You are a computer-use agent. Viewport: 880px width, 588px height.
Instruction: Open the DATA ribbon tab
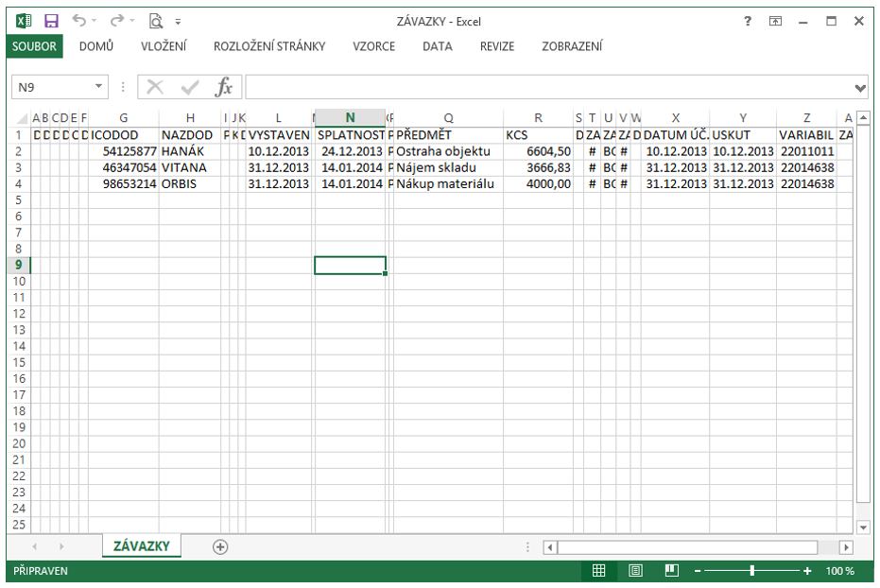pos(438,46)
